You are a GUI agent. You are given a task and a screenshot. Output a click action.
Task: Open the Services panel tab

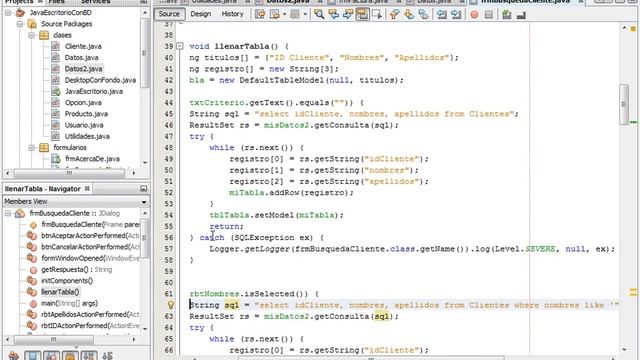(x=95, y=2)
